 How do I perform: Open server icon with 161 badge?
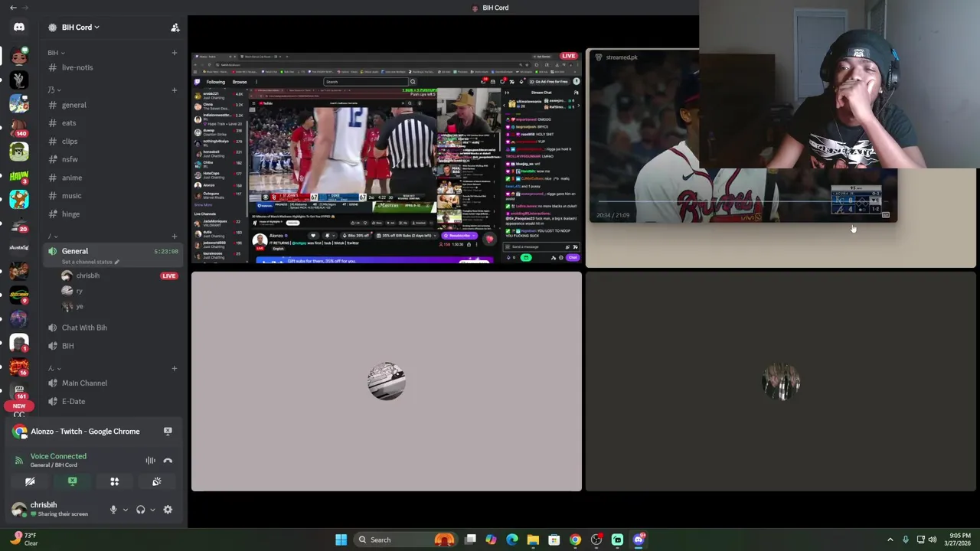click(19, 391)
